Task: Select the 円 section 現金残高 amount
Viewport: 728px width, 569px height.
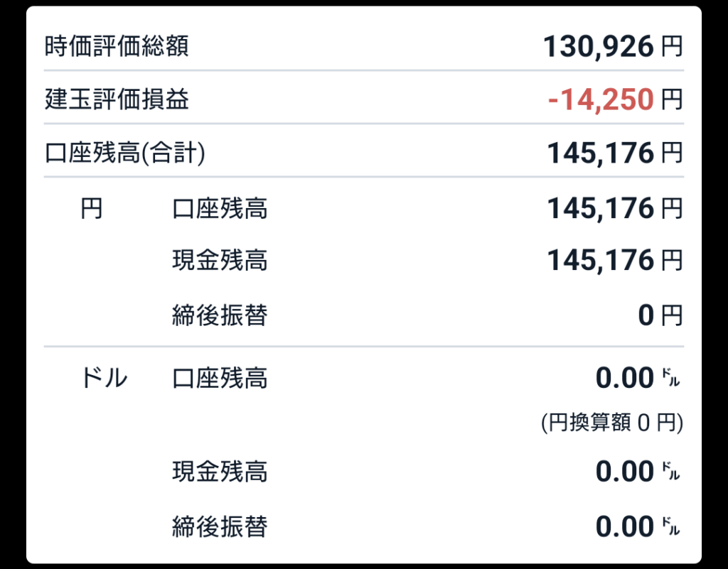Action: (614, 261)
